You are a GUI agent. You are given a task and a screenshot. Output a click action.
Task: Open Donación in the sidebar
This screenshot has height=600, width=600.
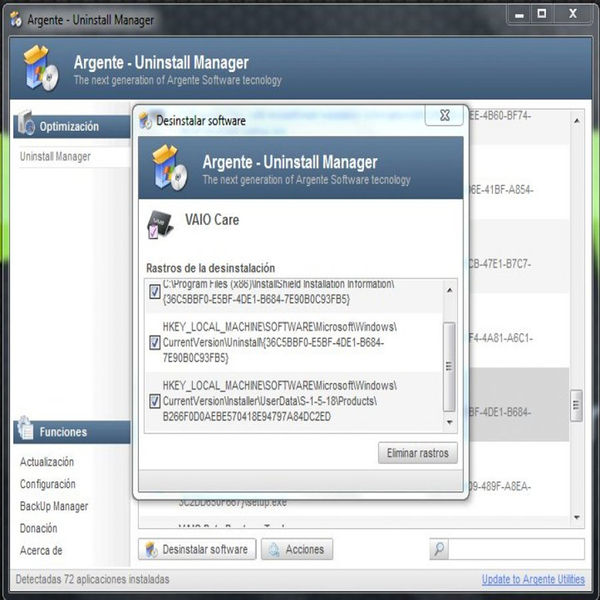click(x=38, y=528)
